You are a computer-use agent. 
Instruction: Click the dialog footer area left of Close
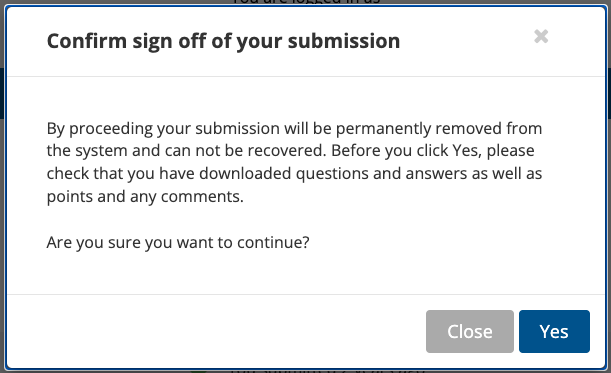click(x=216, y=331)
